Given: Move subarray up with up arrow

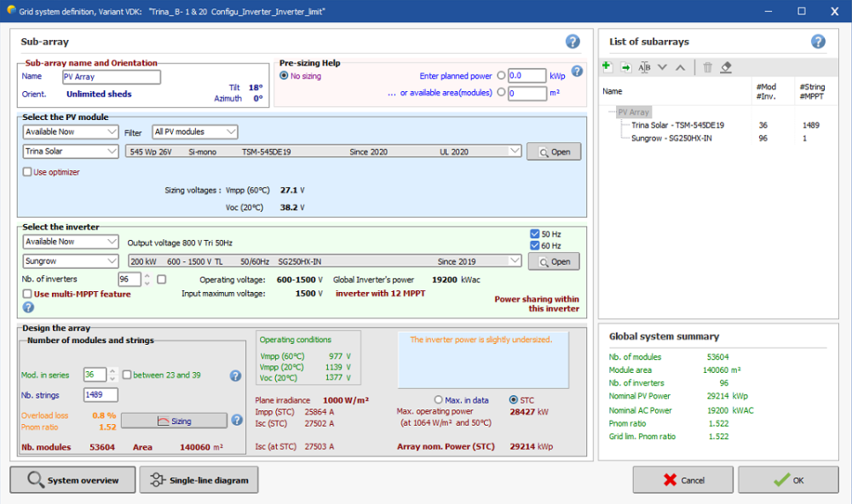Looking at the screenshot, I should point(680,67).
